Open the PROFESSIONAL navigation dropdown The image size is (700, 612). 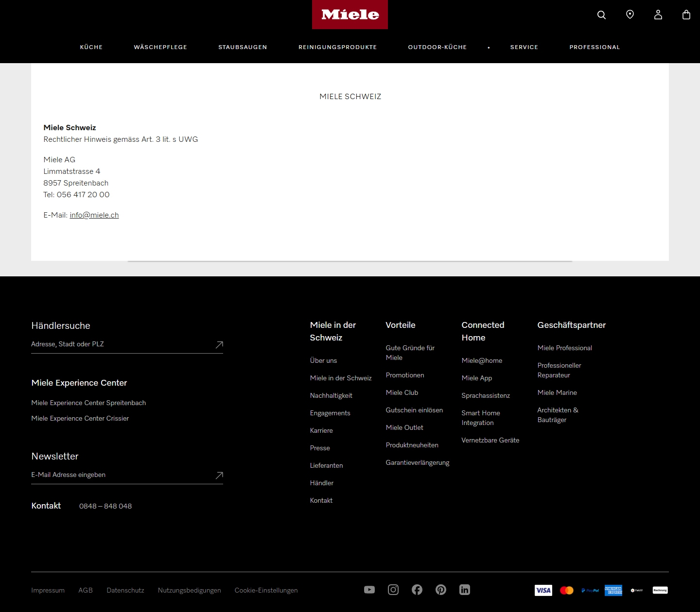point(595,47)
